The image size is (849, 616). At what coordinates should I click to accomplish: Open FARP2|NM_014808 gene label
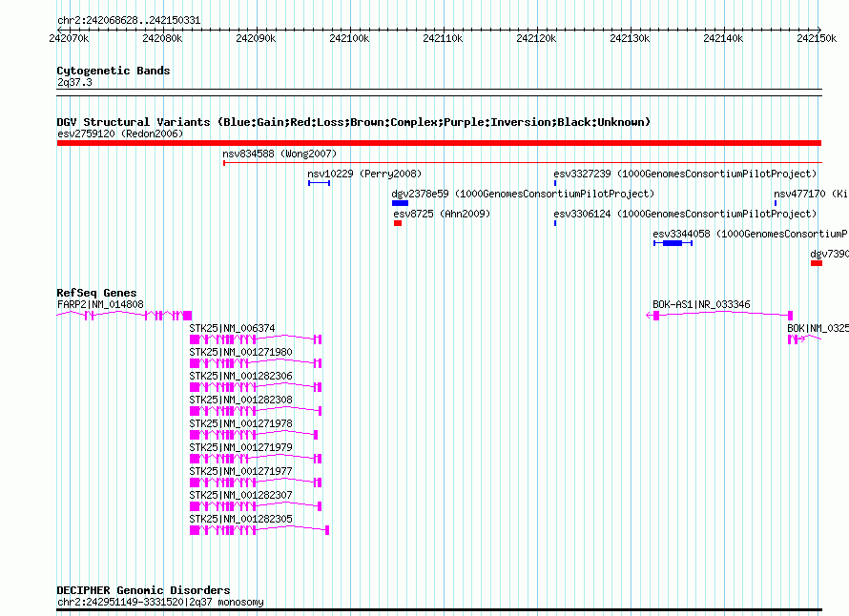point(100,305)
